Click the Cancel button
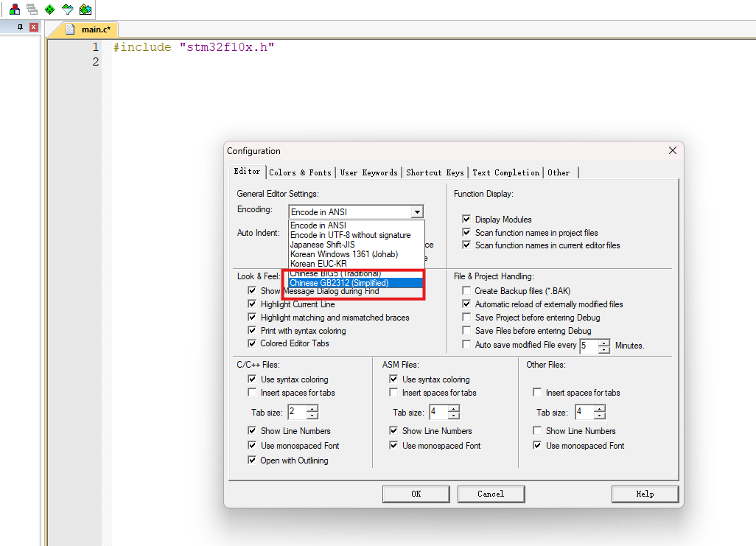Image resolution: width=756 pixels, height=546 pixels. [490, 494]
